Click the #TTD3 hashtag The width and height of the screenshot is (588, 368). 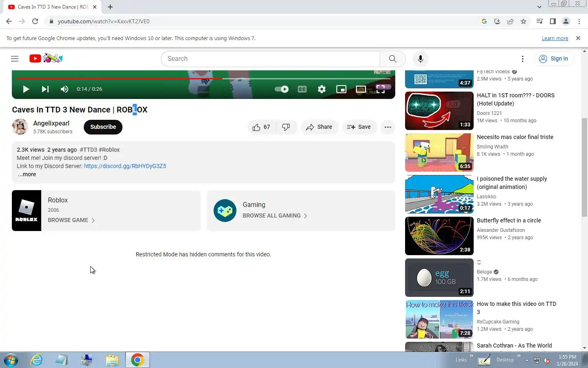coord(89,150)
